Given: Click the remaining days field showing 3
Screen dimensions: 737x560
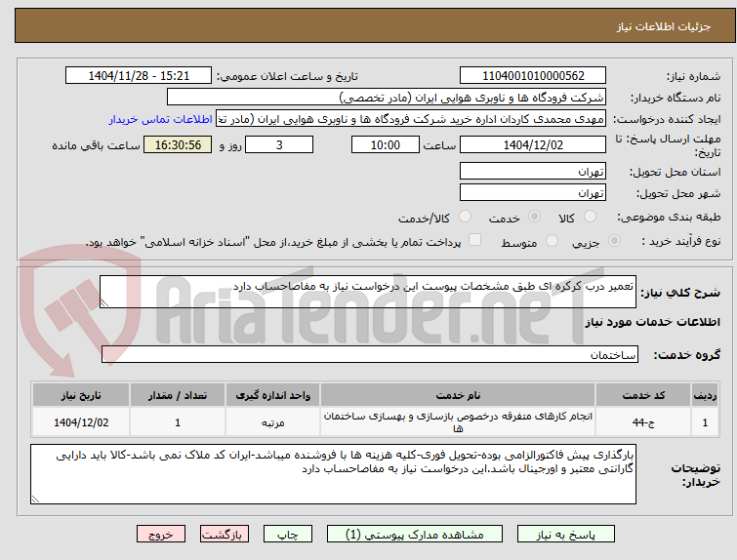Looking at the screenshot, I should (279, 144).
